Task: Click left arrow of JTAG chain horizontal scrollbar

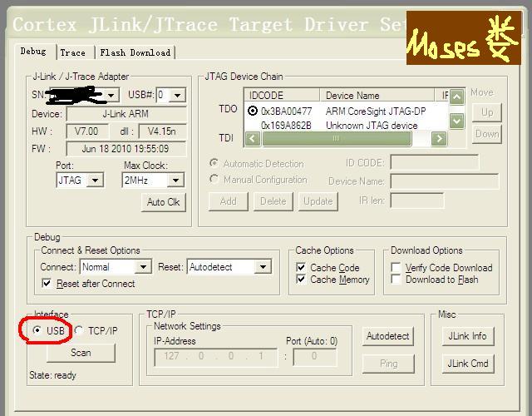Action: (x=253, y=139)
